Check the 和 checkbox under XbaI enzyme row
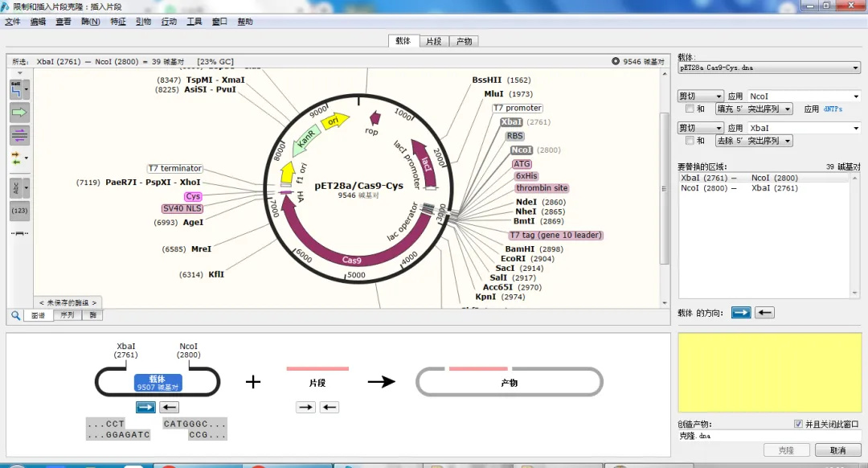 pos(690,141)
